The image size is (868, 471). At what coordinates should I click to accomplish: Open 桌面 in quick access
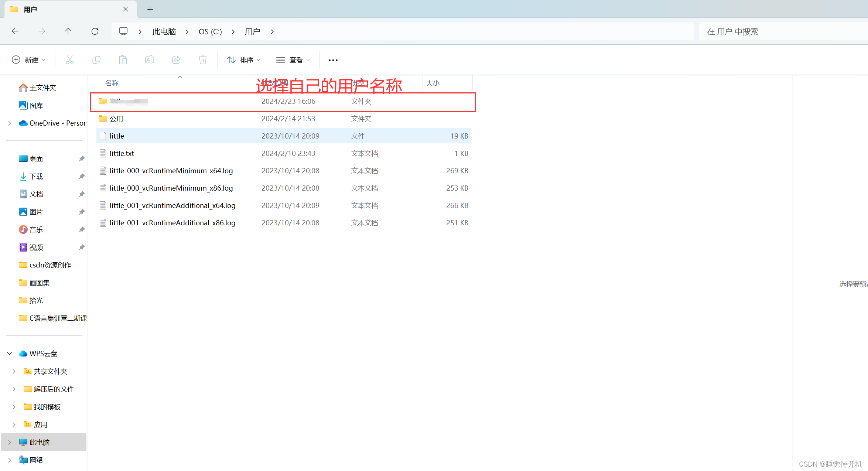pos(31,158)
